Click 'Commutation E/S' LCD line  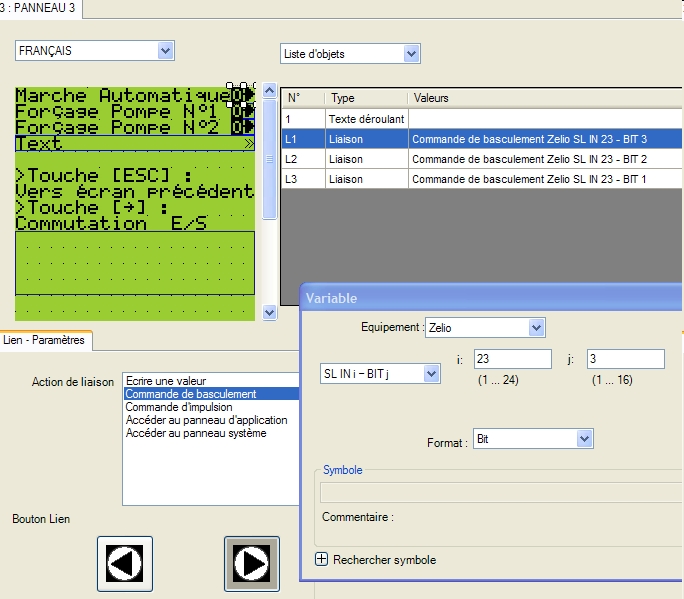tap(111, 223)
